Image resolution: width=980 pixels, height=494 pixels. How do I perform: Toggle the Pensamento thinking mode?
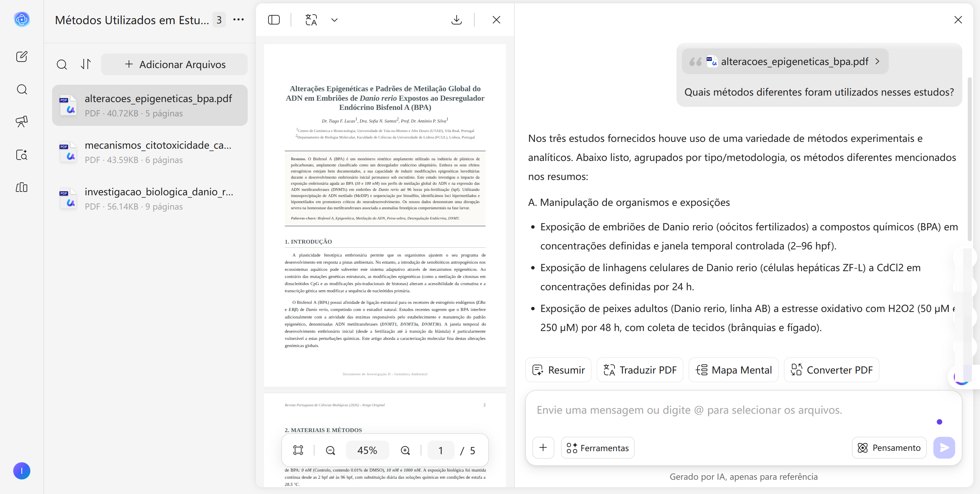[889, 448]
